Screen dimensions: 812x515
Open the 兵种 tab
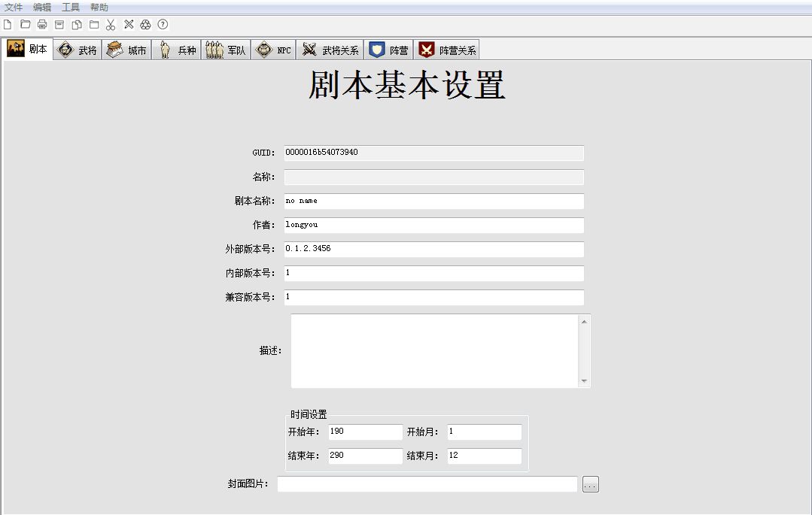[x=177, y=50]
